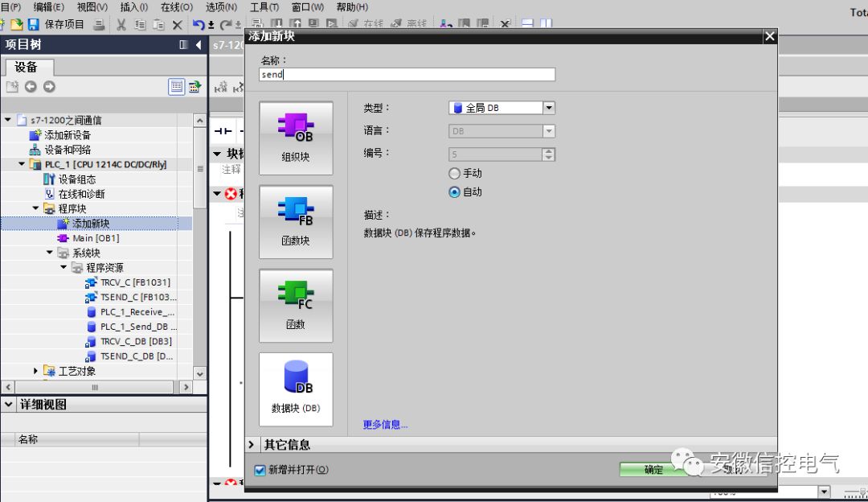The height and width of the screenshot is (502, 868).
Task: Select the 自动 numbering radio button
Action: 454,191
